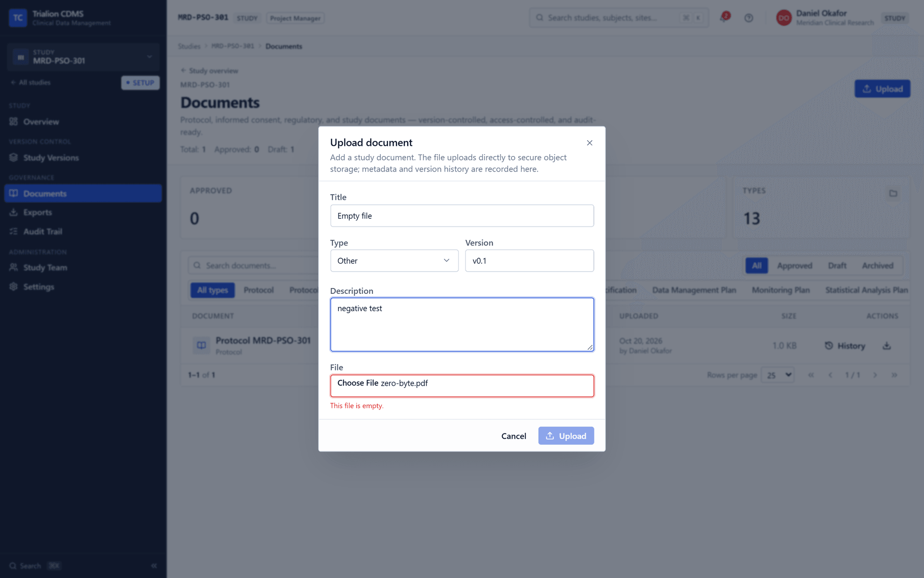Open Study Versions in the sidebar
The width and height of the screenshot is (924, 578).
[83, 158]
